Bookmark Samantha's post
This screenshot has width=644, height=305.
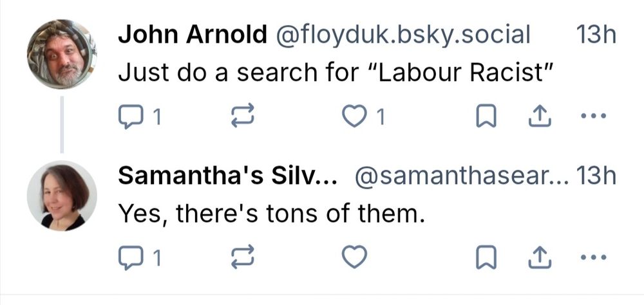point(484,257)
